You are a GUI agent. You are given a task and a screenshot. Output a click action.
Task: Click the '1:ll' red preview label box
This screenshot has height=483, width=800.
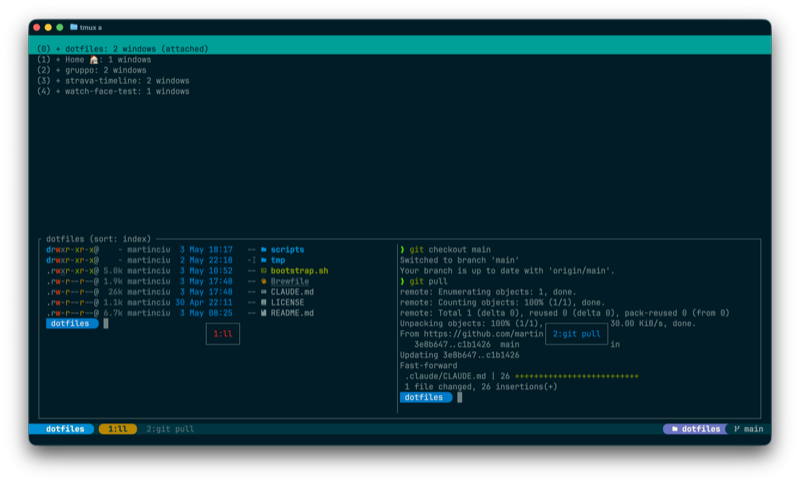coord(223,334)
